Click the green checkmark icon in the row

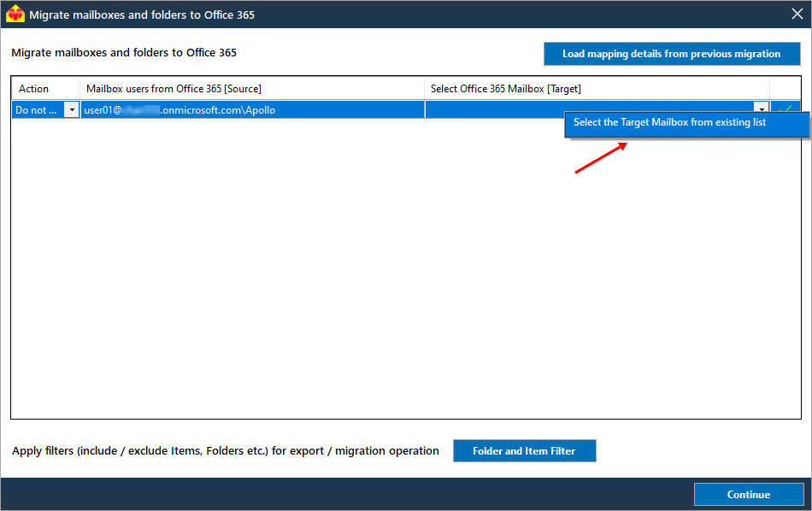[786, 109]
